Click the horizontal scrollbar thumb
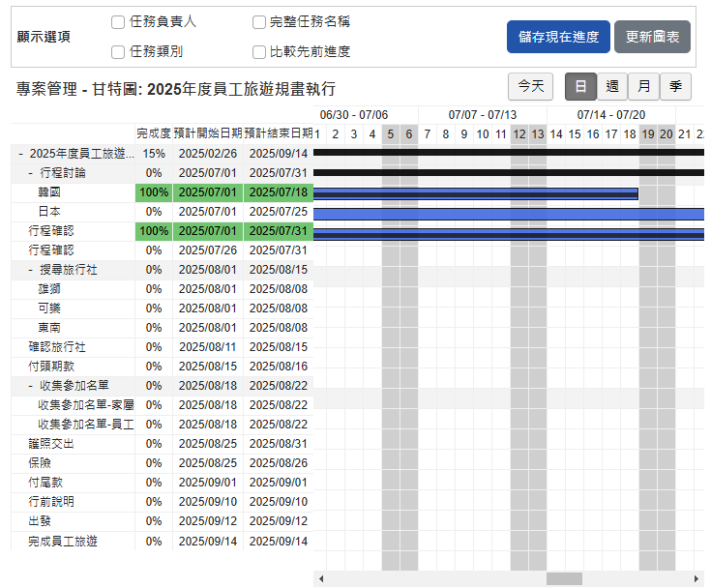 coord(564,579)
